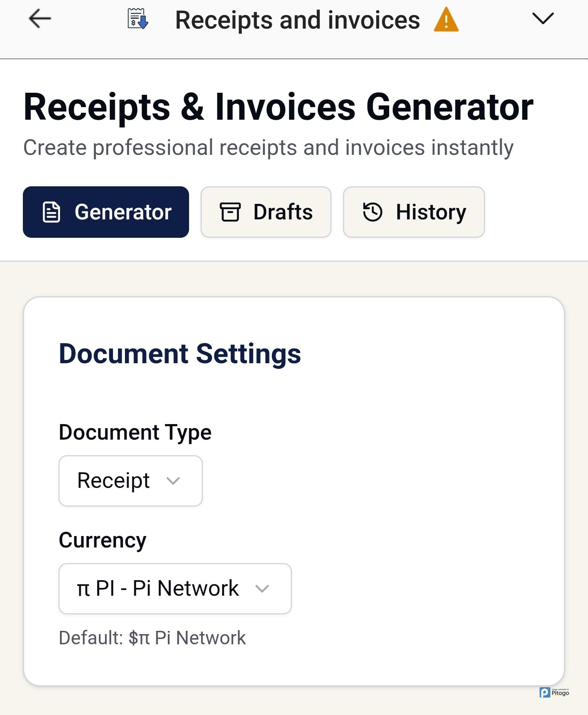
Task: Click the clock icon beside History
Action: tap(372, 212)
